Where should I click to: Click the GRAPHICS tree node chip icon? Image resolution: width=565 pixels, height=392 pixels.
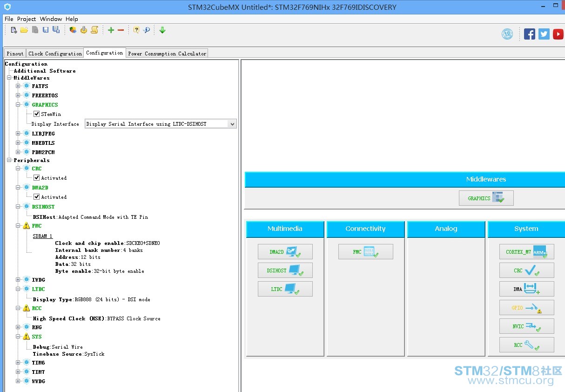pos(27,105)
